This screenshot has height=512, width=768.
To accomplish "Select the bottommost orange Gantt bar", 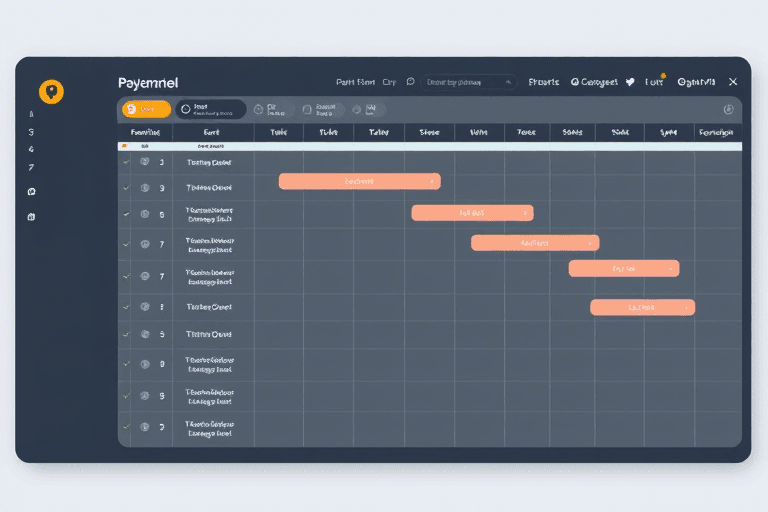I will click(642, 307).
